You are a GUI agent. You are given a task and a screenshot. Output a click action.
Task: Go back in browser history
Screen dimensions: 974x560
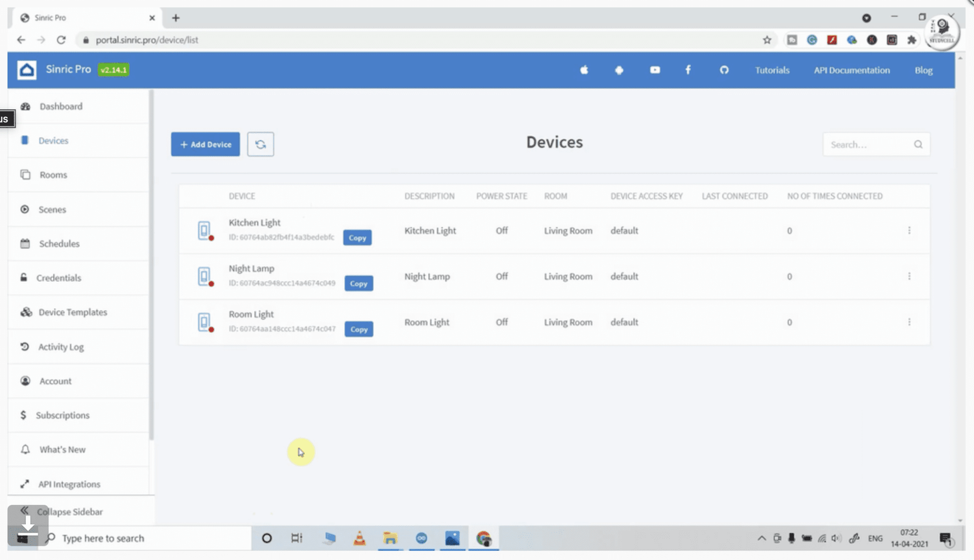tap(21, 40)
